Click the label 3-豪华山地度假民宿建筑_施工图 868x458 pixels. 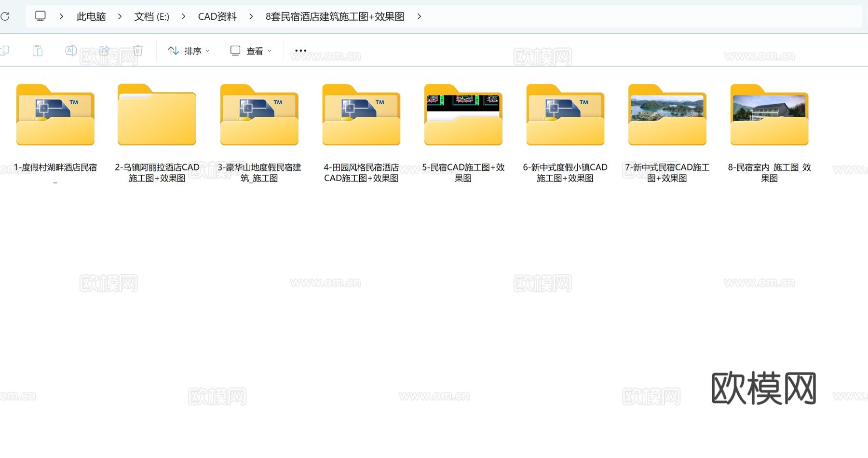[259, 173]
